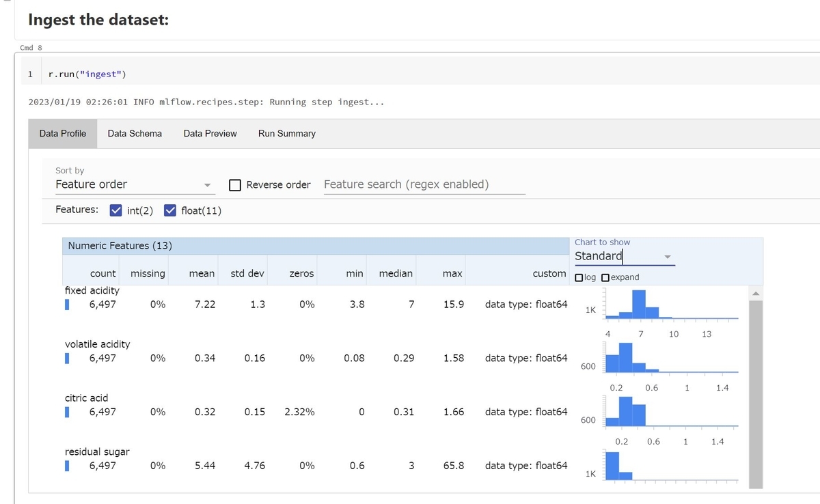Viewport: 820px width, 504px height.
Task: Click the median column header
Action: (396, 273)
